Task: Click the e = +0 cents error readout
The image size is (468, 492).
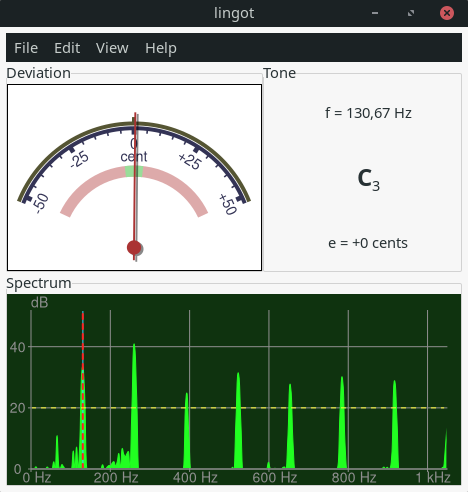Action: (368, 243)
